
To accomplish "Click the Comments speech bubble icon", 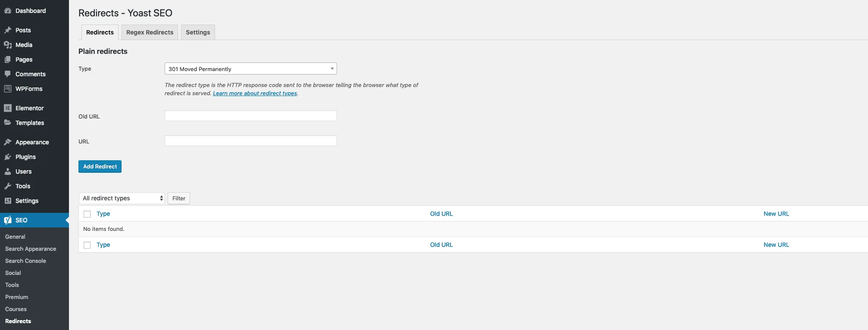I will tap(8, 74).
